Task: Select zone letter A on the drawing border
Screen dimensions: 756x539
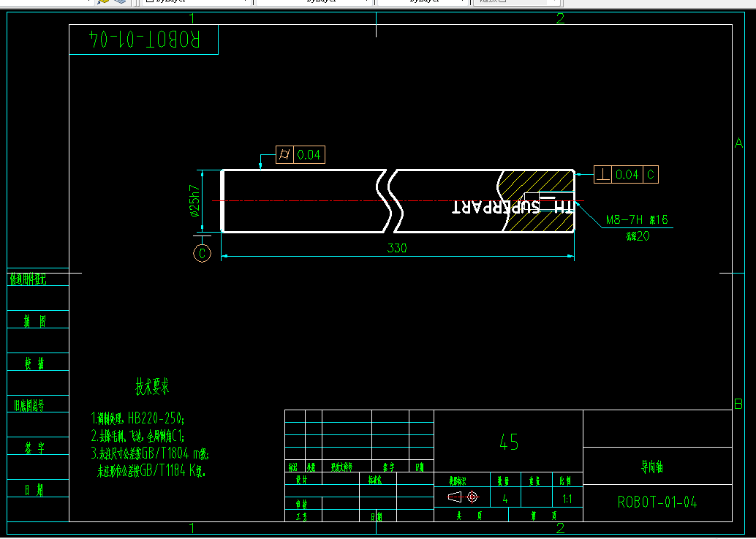Action: tap(738, 143)
